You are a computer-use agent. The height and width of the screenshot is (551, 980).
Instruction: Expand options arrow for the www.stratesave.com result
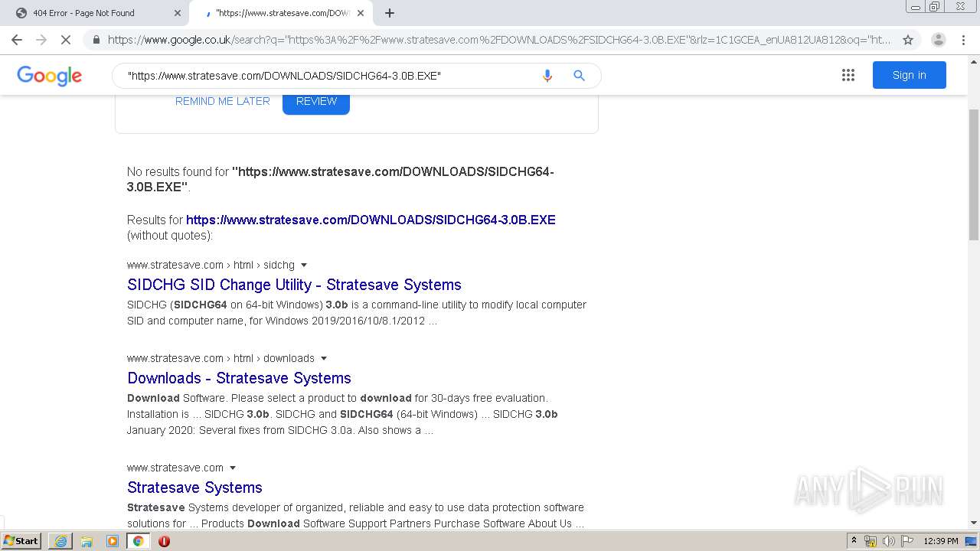233,468
